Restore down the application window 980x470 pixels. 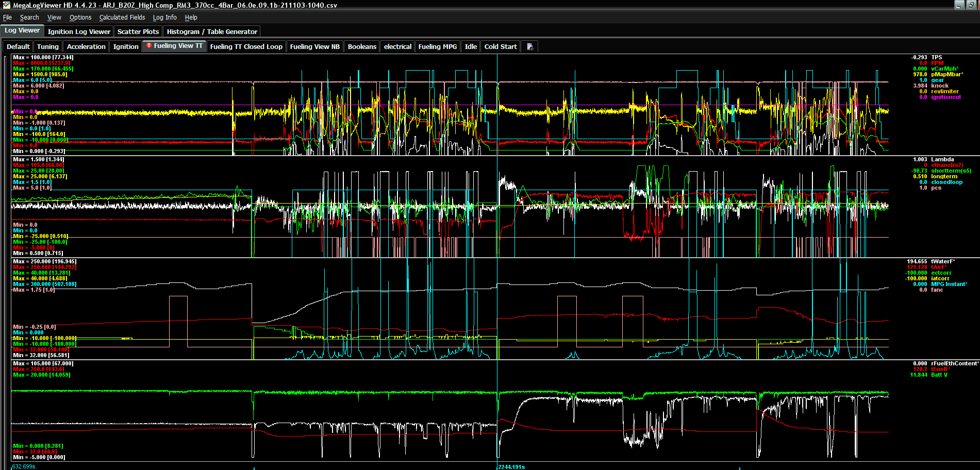971,5
